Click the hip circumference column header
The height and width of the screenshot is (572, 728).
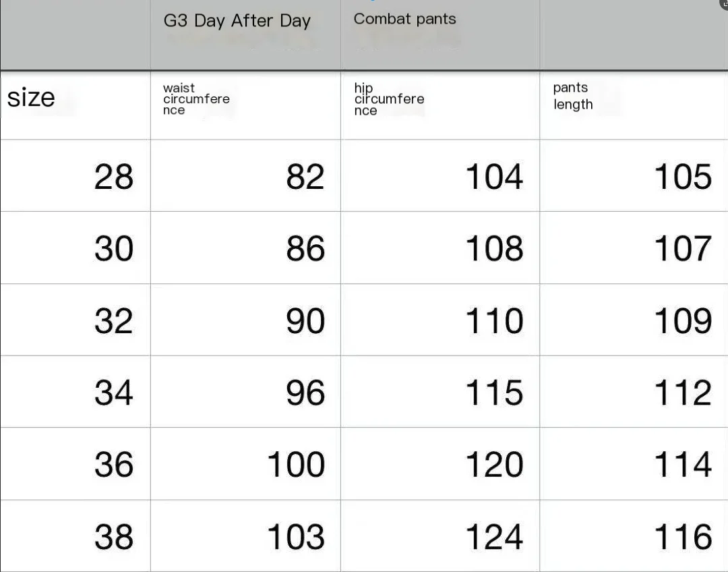pos(440,105)
